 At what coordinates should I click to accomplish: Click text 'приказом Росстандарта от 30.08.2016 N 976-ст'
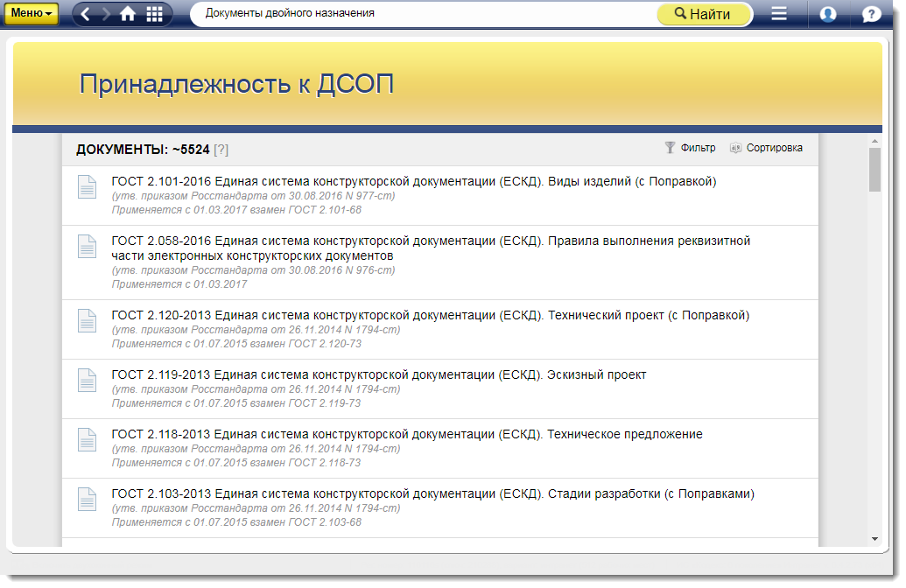coord(268,270)
